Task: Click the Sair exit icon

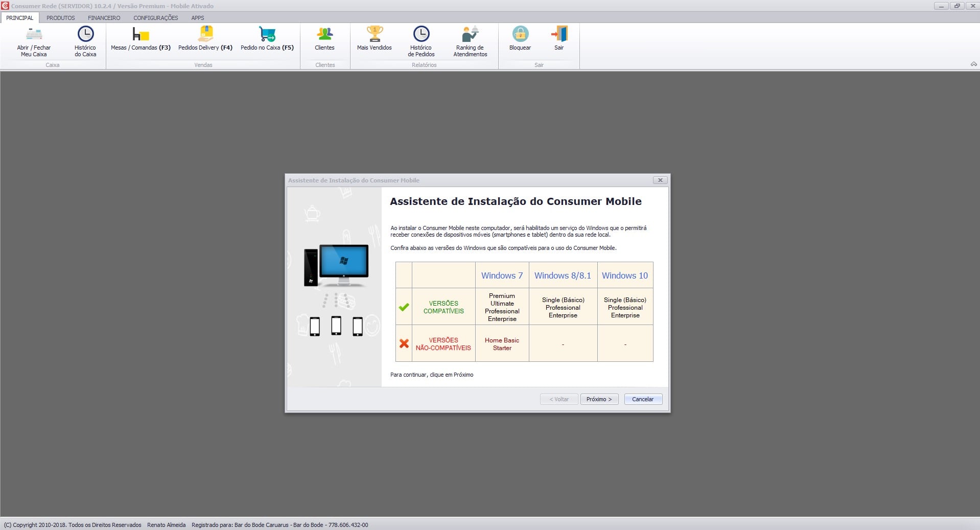Action: coord(559,35)
